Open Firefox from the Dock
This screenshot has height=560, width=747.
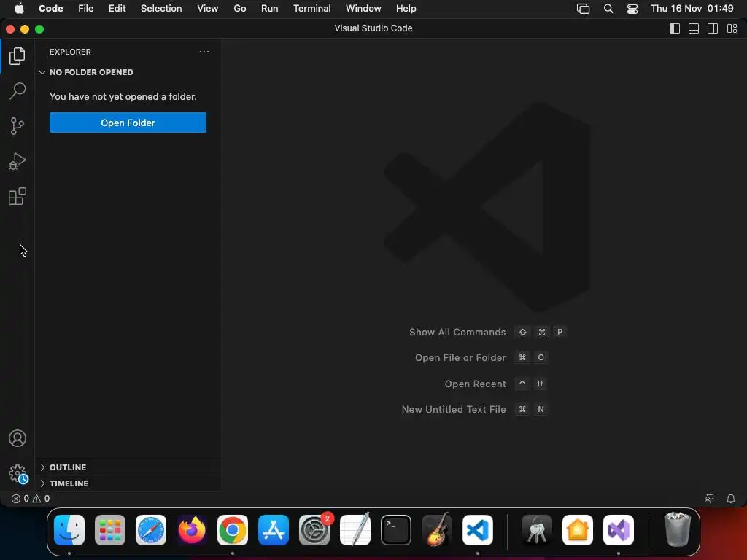coord(192,530)
